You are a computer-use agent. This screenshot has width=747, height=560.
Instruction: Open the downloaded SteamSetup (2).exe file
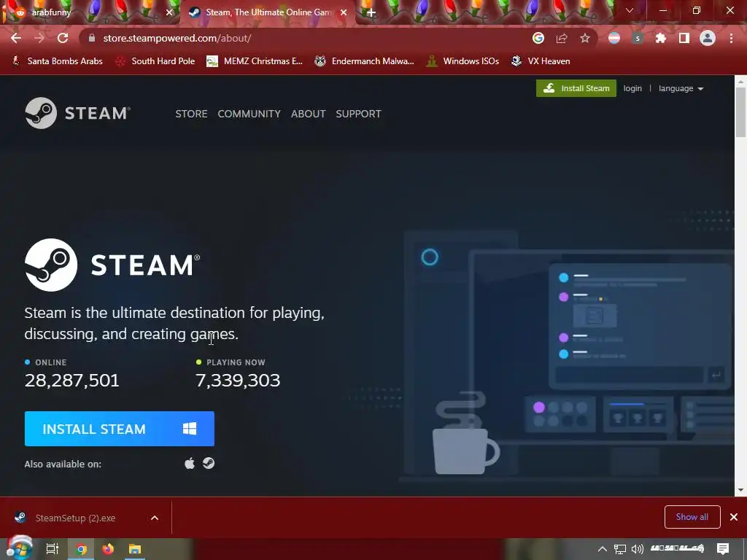(x=75, y=518)
